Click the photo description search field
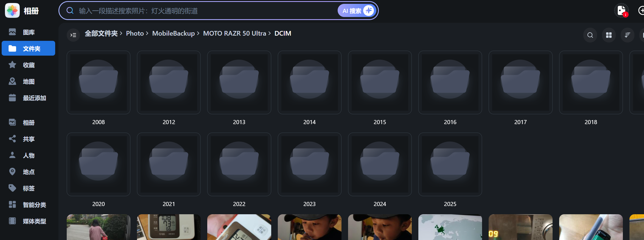 pyautogui.click(x=203, y=11)
